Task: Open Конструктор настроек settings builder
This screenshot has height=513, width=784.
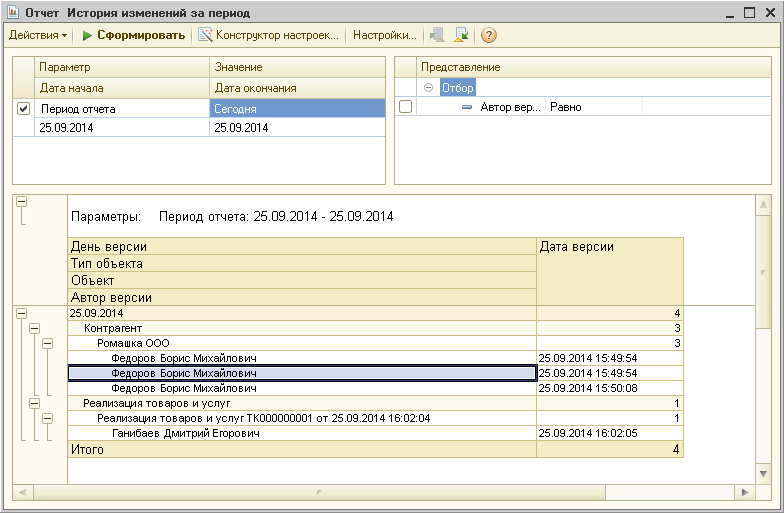Action: coord(268,35)
